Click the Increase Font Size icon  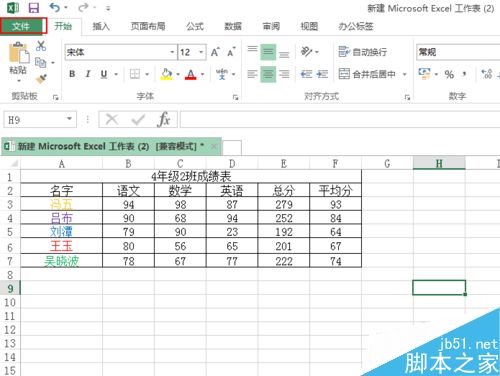(215, 52)
